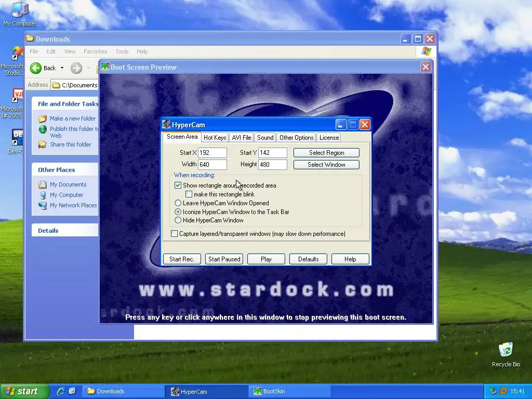Click the Address bar in Downloads window

click(x=75, y=85)
